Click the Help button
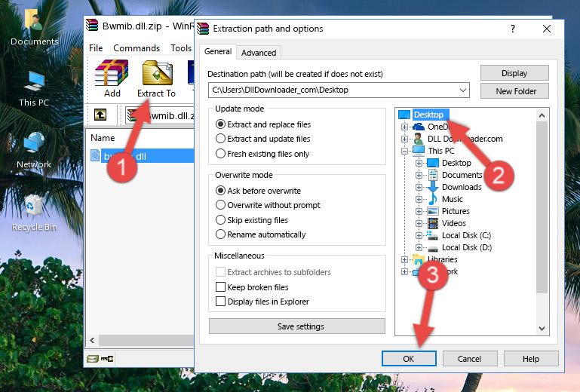 (x=531, y=359)
